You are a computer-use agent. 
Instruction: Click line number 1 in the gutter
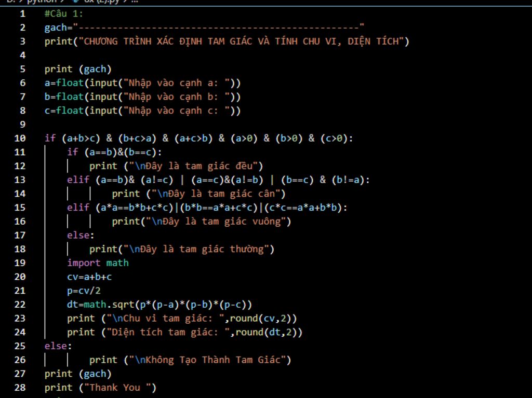pos(22,13)
